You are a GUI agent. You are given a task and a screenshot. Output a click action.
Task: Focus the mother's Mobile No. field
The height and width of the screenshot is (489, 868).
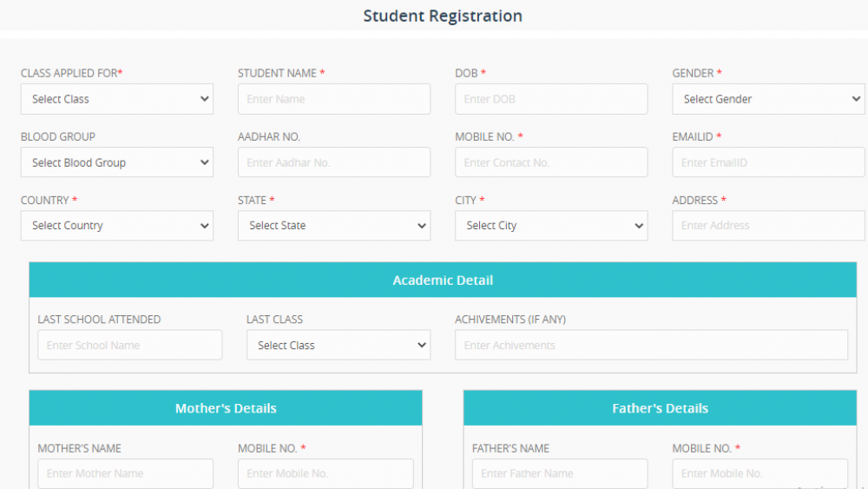325,473
